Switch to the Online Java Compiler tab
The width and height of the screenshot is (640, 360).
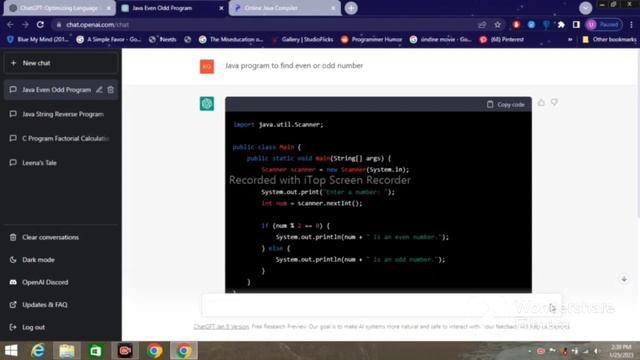(x=284, y=8)
